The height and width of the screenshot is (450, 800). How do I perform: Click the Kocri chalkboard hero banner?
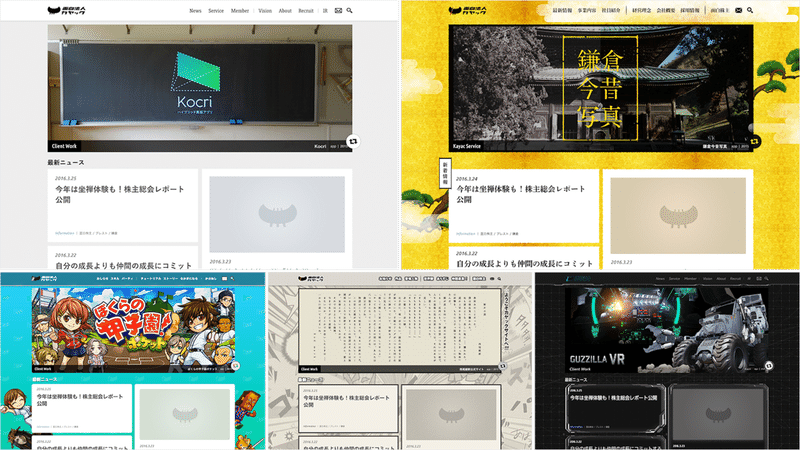pyautogui.click(x=200, y=88)
